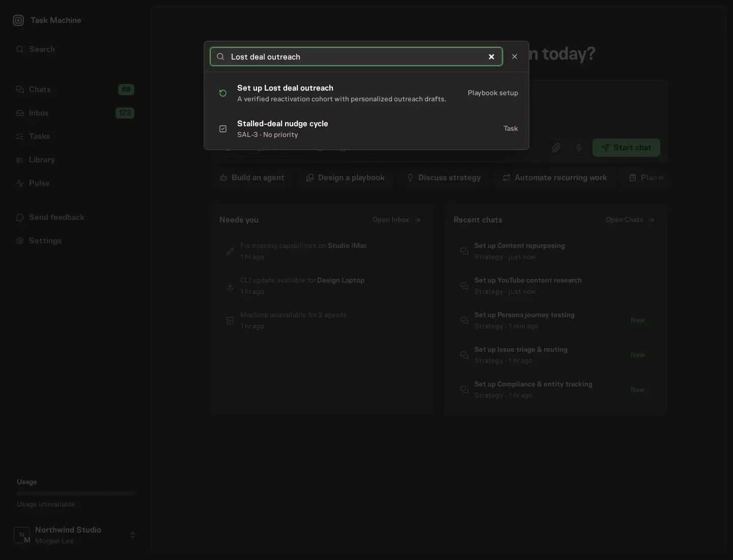Expand more suggestion chips with double chevron

point(661,178)
